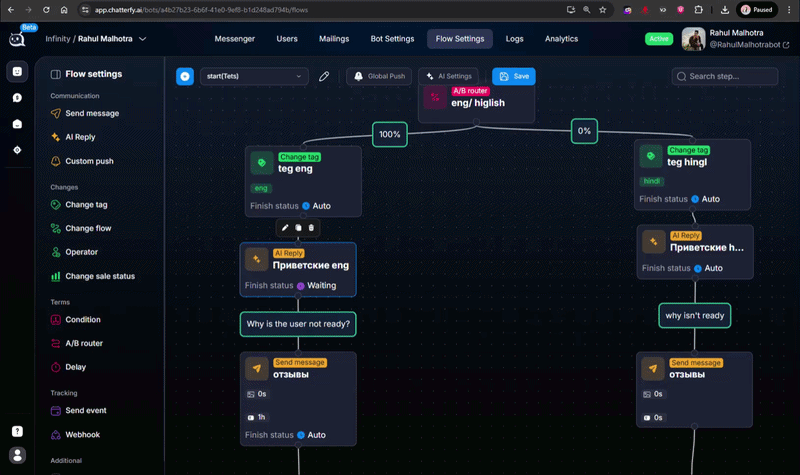Viewport: 800px width, 475px height.
Task: Save the flow
Action: pos(514,77)
